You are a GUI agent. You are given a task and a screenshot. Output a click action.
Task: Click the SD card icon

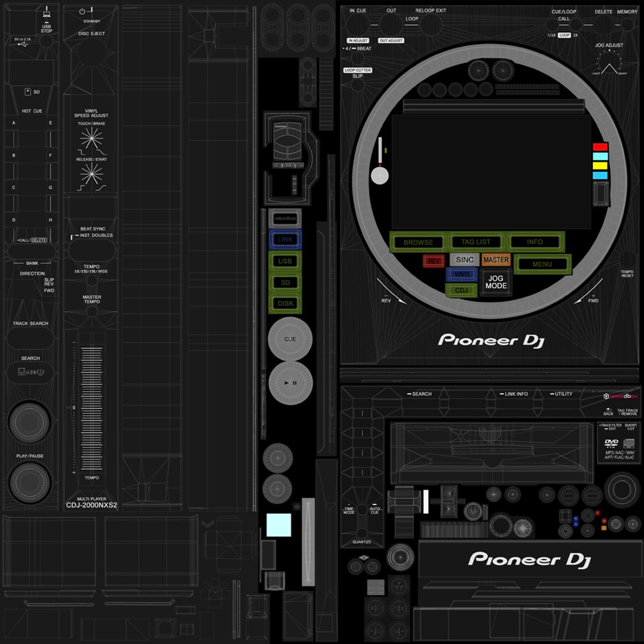click(x=28, y=92)
